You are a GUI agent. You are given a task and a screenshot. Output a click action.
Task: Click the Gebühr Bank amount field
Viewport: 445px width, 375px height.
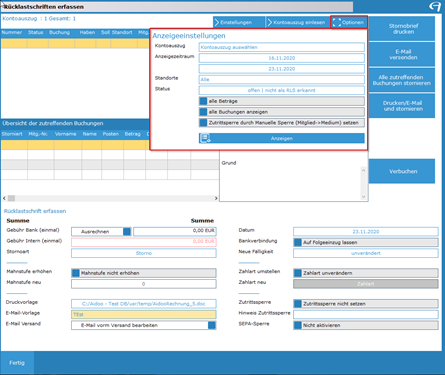[175, 232]
